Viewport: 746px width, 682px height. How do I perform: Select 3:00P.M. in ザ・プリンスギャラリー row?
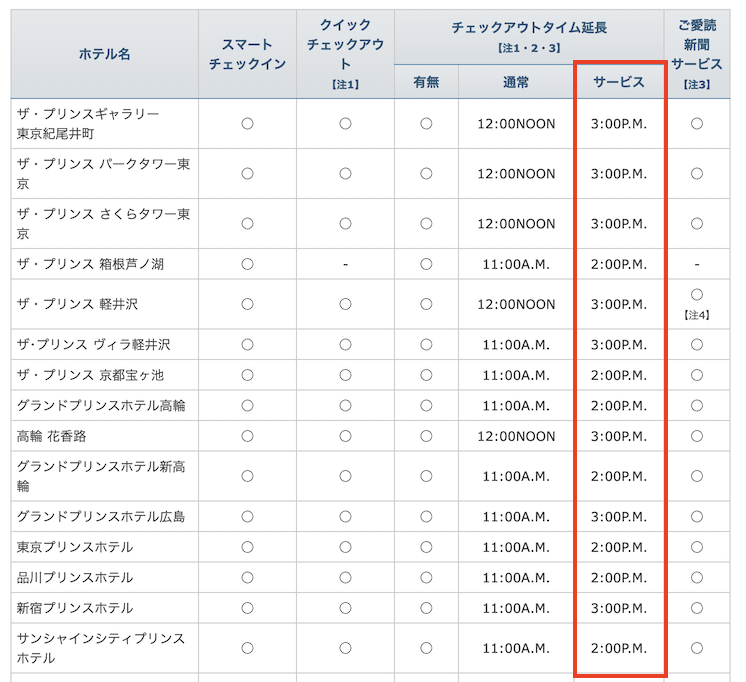coord(619,124)
